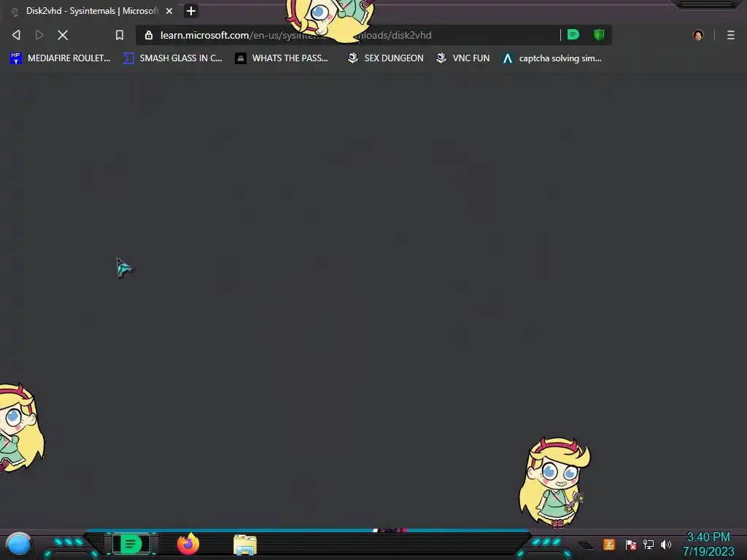Show hidden tray icons arrow

click(x=586, y=545)
